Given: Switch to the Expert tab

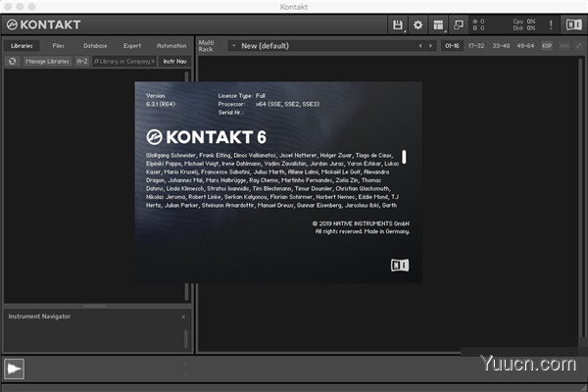Looking at the screenshot, I should (x=132, y=46).
